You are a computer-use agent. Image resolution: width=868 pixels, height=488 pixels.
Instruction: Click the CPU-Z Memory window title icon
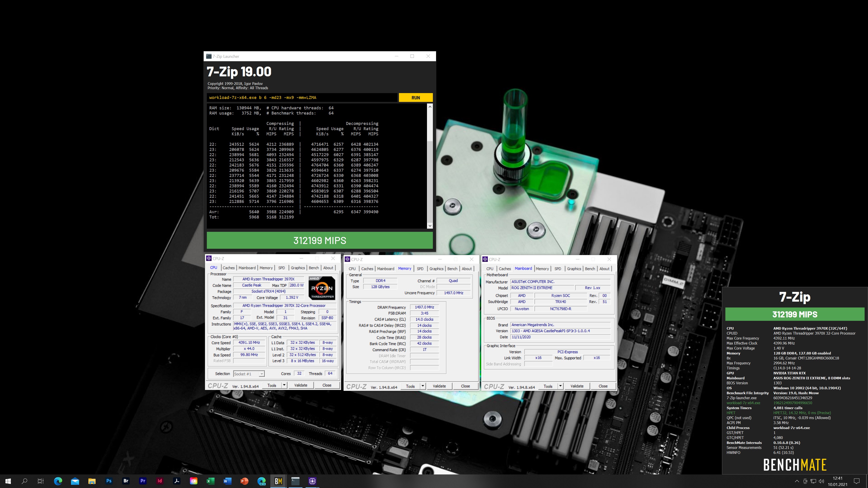(x=347, y=259)
